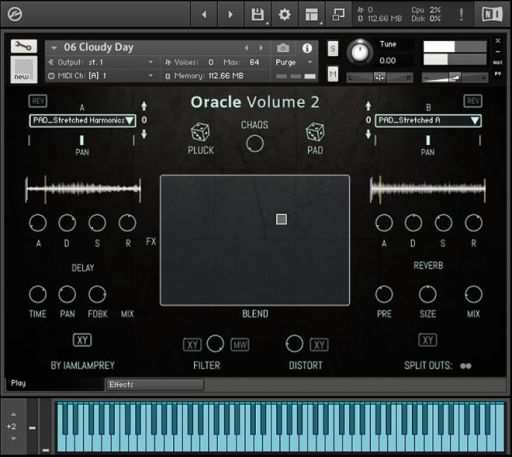Open MIDI Ch channel dropdown
The width and height of the screenshot is (512, 457).
[101, 76]
